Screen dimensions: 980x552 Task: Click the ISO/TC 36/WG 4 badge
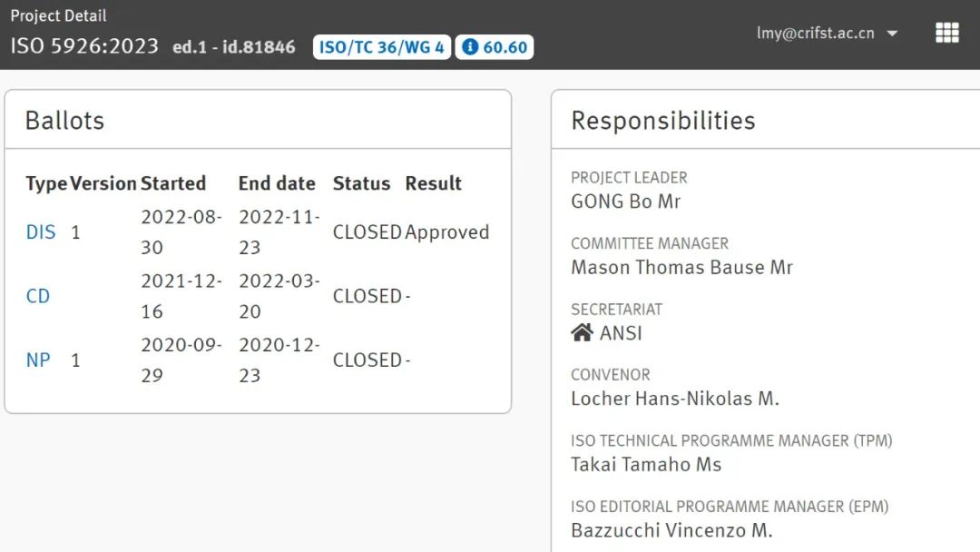381,47
